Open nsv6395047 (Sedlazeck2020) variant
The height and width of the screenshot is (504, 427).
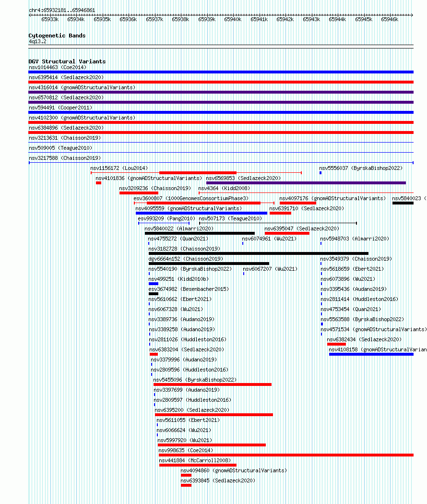[302, 228]
